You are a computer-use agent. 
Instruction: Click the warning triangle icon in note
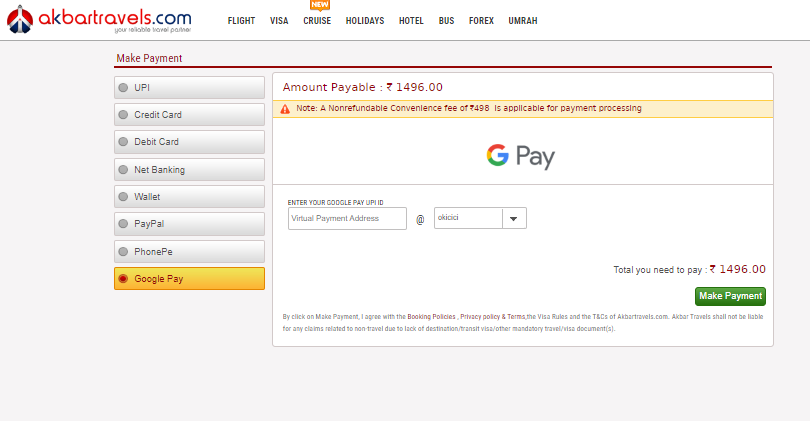tap(285, 109)
